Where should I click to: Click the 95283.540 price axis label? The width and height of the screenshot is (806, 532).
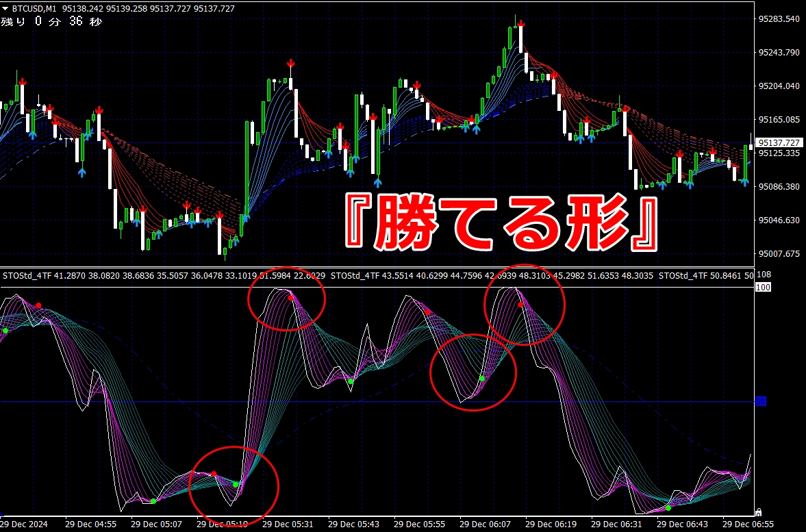coord(779,19)
